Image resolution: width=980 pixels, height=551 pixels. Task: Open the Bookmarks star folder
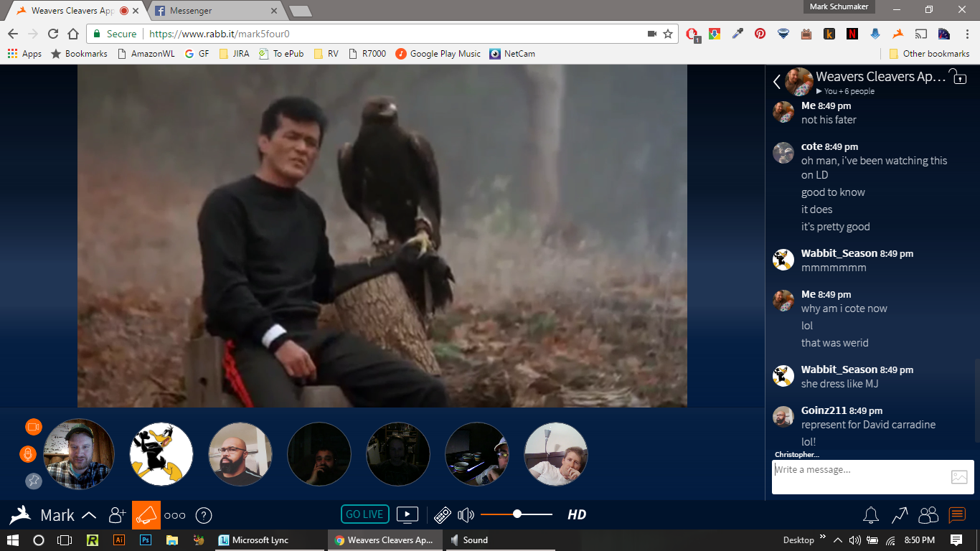tap(78, 54)
